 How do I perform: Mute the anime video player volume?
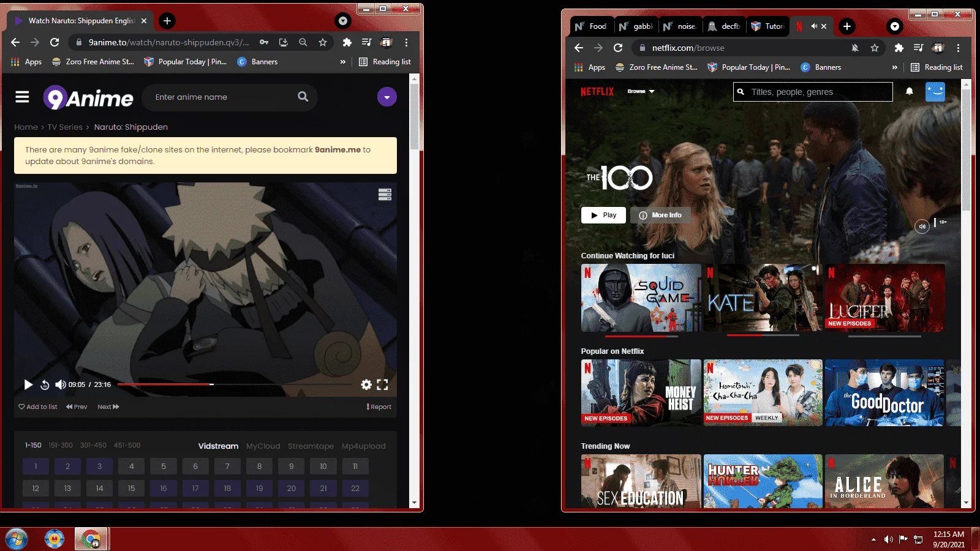point(60,384)
